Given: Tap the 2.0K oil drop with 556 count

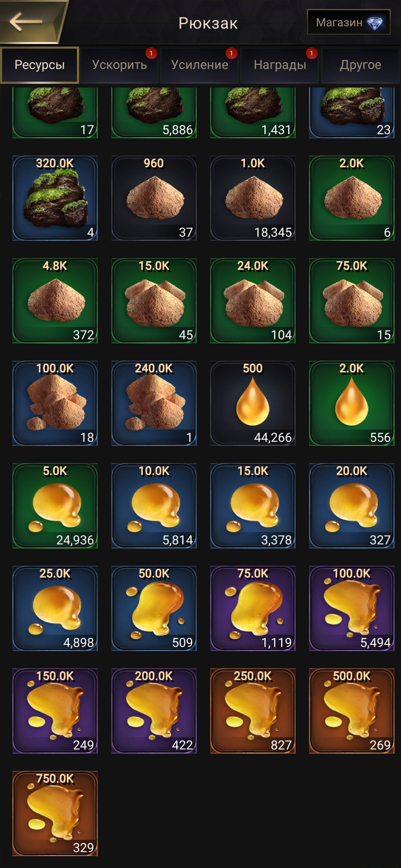Looking at the screenshot, I should coord(352,403).
